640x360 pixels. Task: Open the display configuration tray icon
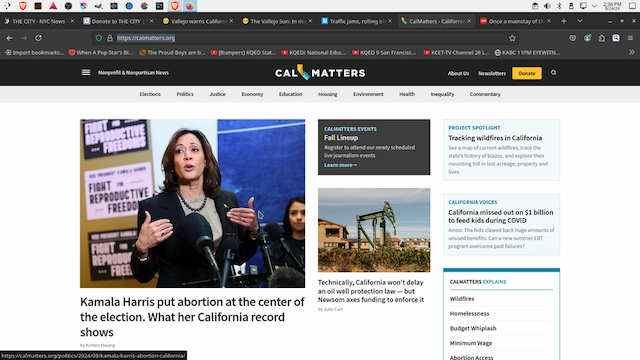[x=583, y=6]
